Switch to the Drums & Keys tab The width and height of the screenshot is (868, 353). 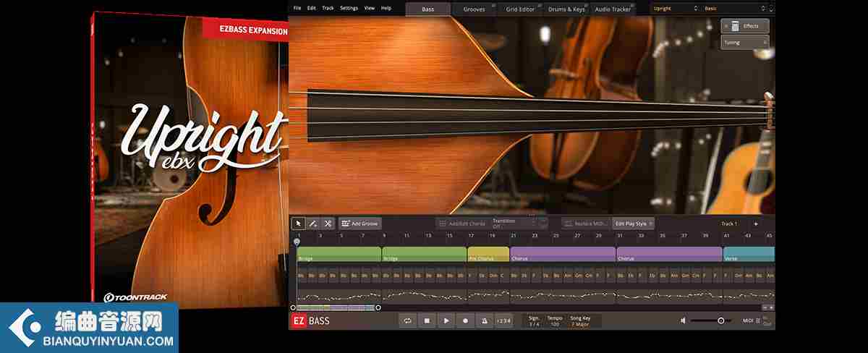coord(567,9)
